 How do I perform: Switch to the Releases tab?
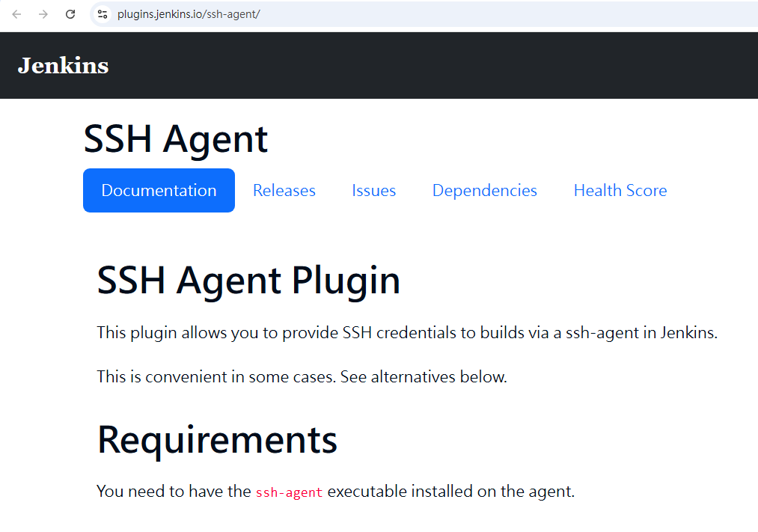pos(284,190)
